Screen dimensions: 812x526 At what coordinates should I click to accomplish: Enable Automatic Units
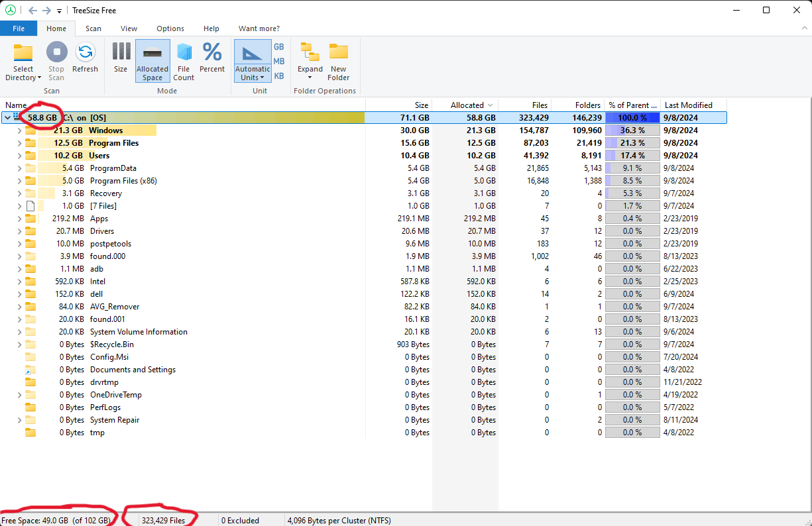tap(253, 62)
